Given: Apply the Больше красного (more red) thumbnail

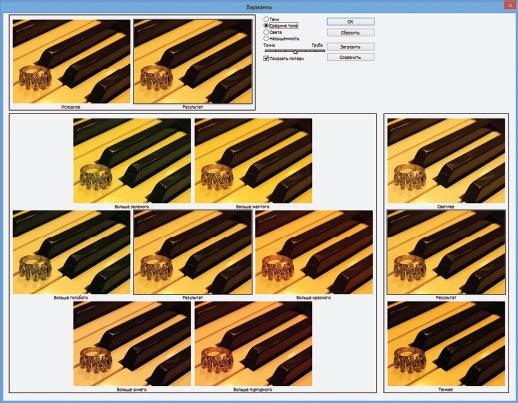Looking at the screenshot, I should [314, 252].
